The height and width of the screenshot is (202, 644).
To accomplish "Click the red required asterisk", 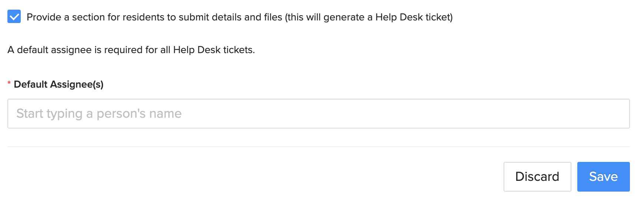I will pos(9,84).
